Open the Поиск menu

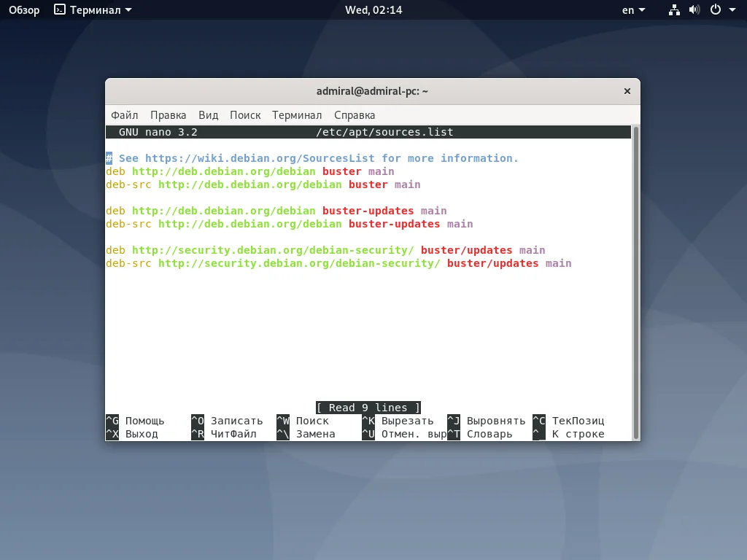[245, 114]
